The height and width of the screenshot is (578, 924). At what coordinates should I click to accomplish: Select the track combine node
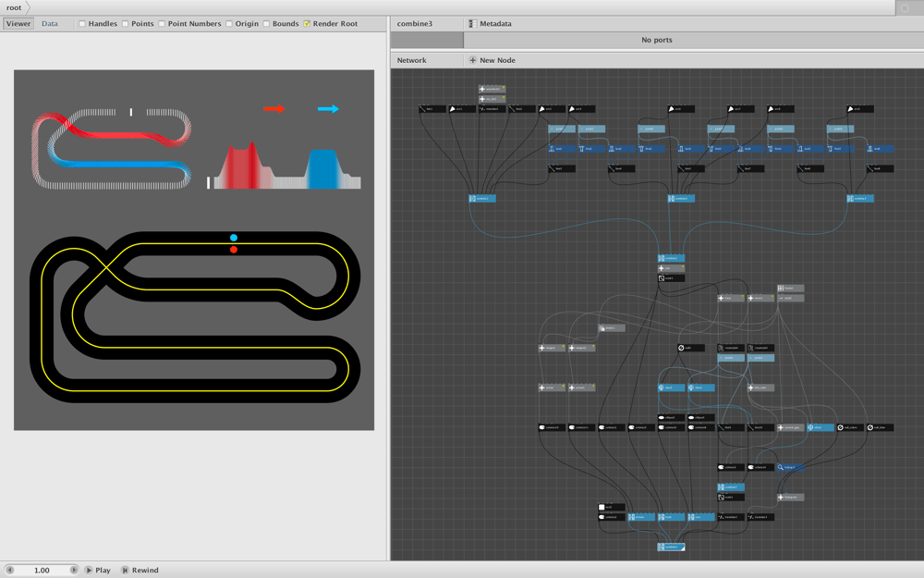click(671, 517)
